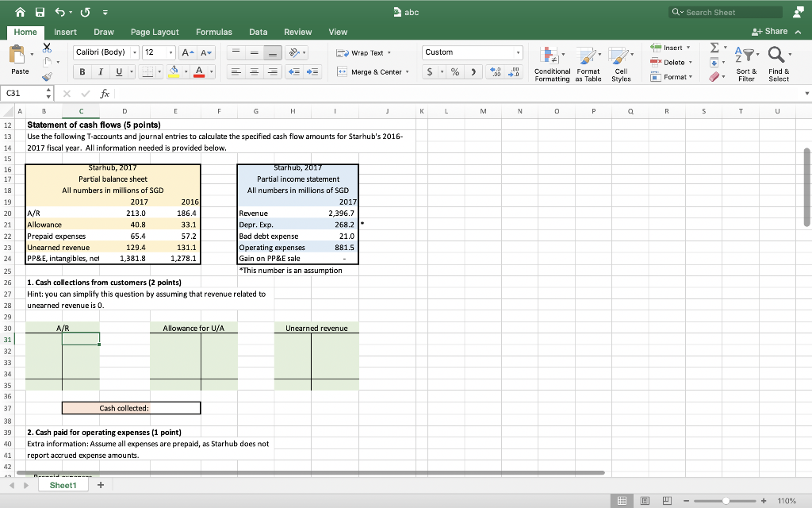Image resolution: width=812 pixels, height=508 pixels.
Task: Click the Cut scissors icon
Action: (x=46, y=49)
